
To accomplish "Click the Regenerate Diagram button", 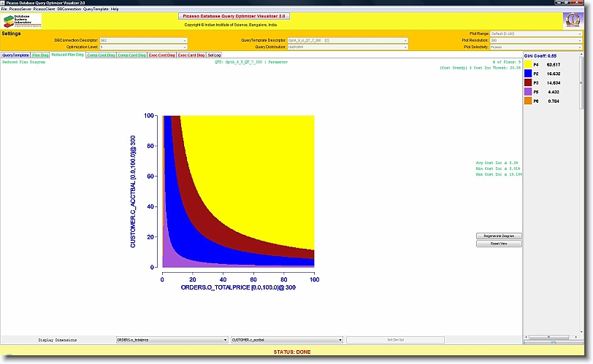I will coord(499,236).
